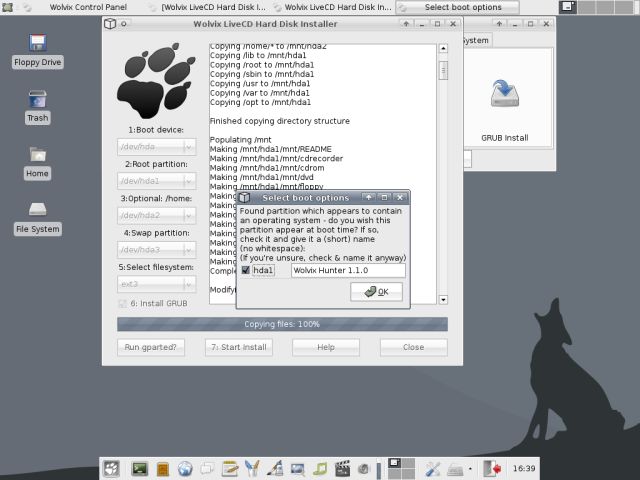Launch the web browser globe icon
Viewport: 640px width, 480px height.
[x=185, y=469]
